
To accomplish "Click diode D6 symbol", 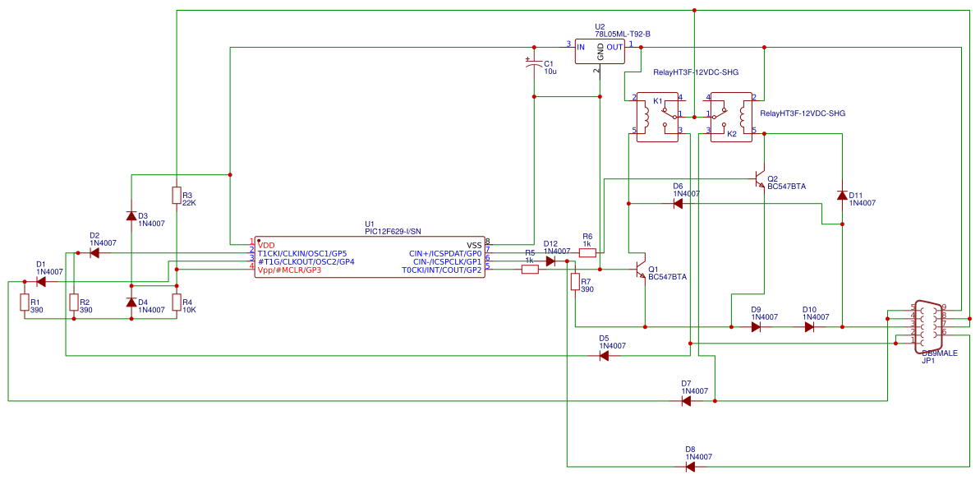I will 678,203.
